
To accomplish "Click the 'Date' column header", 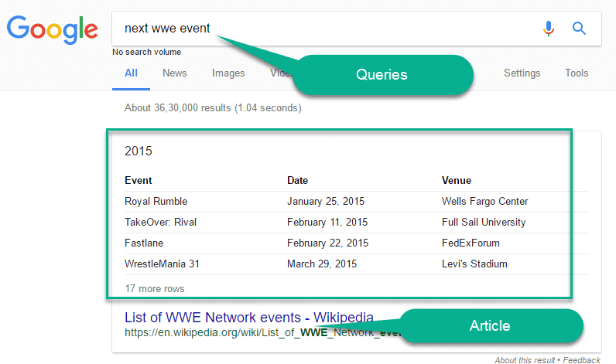I will click(297, 180).
